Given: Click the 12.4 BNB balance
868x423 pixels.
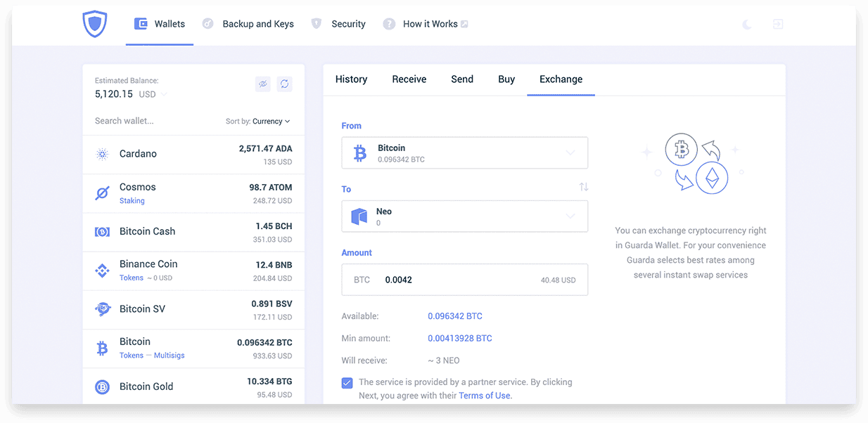Looking at the screenshot, I should [274, 265].
